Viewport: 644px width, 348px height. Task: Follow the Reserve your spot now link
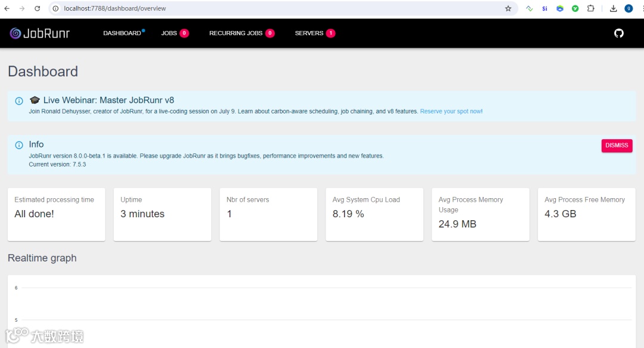[451, 111]
